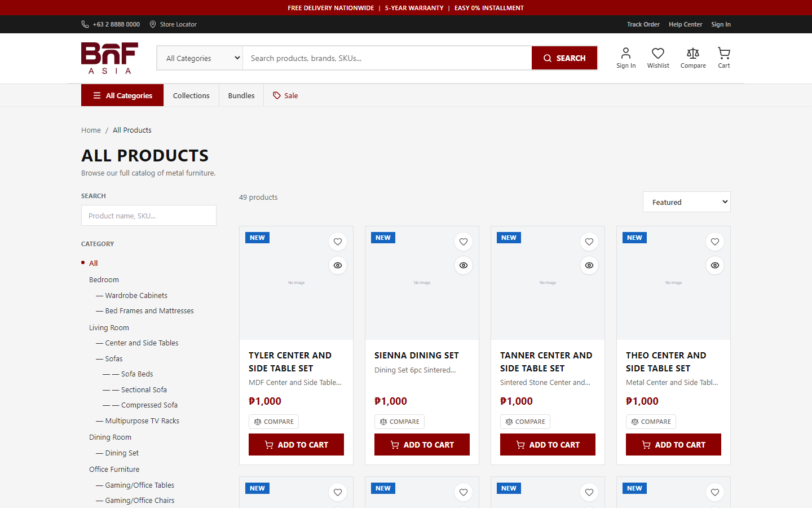Filter by Dining Room category
Screen dimensions: 812x508
point(110,437)
